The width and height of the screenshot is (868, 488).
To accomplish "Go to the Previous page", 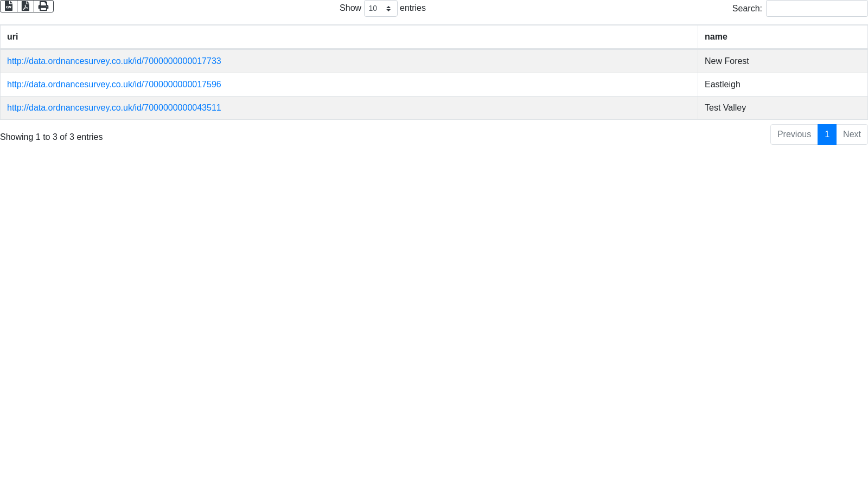I will click(x=794, y=134).
